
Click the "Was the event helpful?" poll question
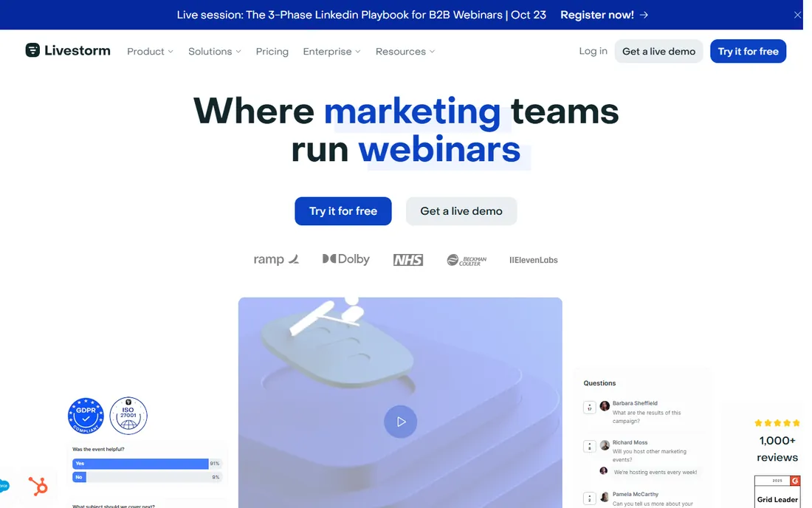click(x=98, y=450)
